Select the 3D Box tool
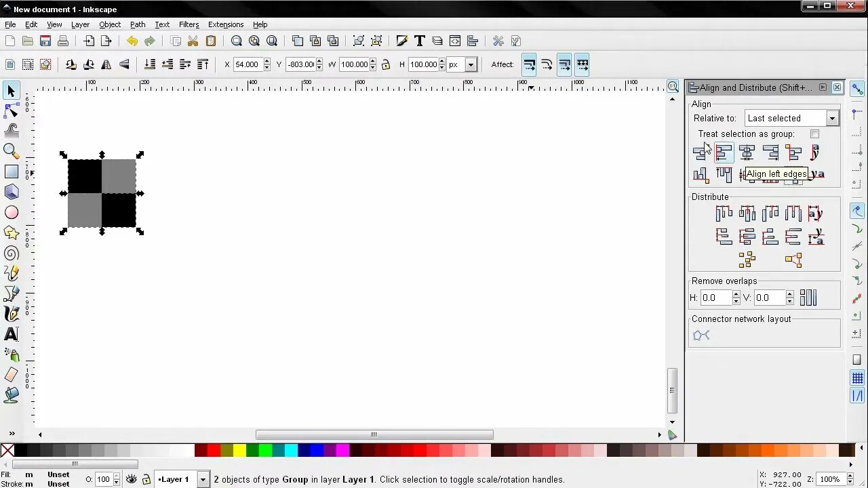This screenshot has height=488, width=868. coord(11,192)
